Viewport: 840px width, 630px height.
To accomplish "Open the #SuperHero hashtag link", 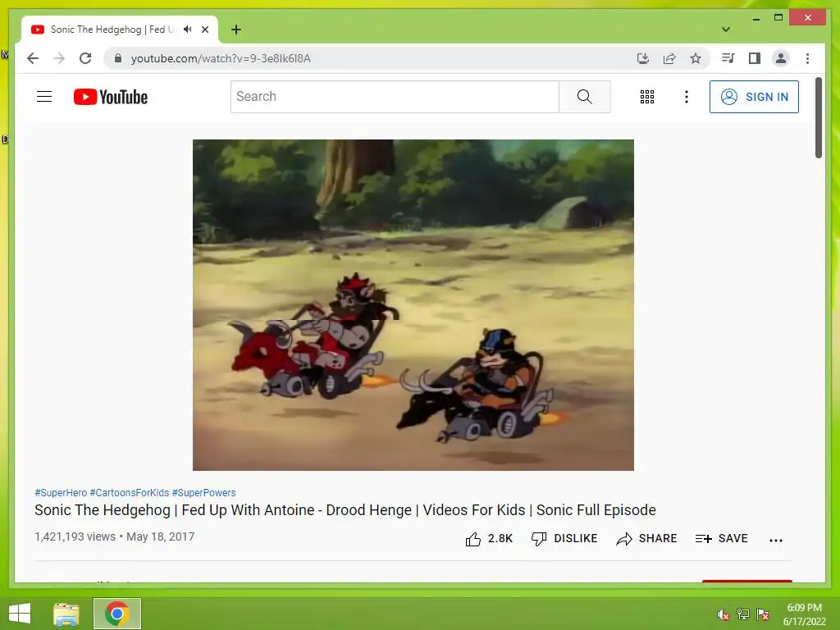I will 61,493.
